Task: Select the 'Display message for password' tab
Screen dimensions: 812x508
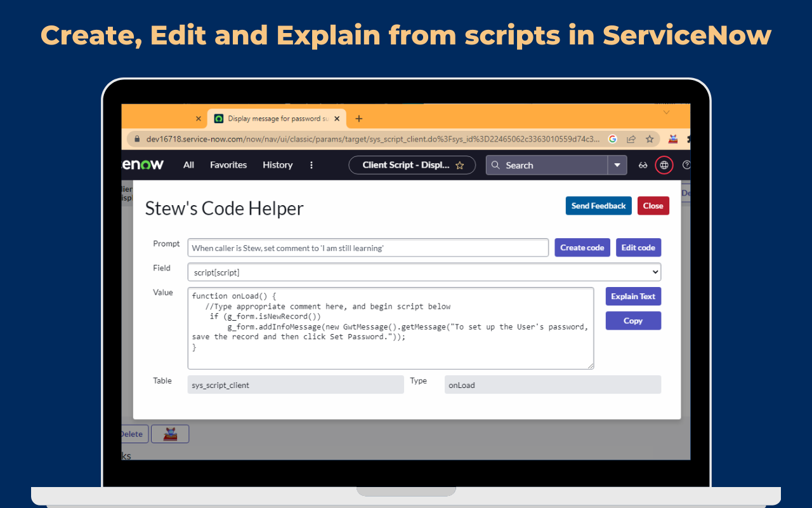Action: coord(277,119)
